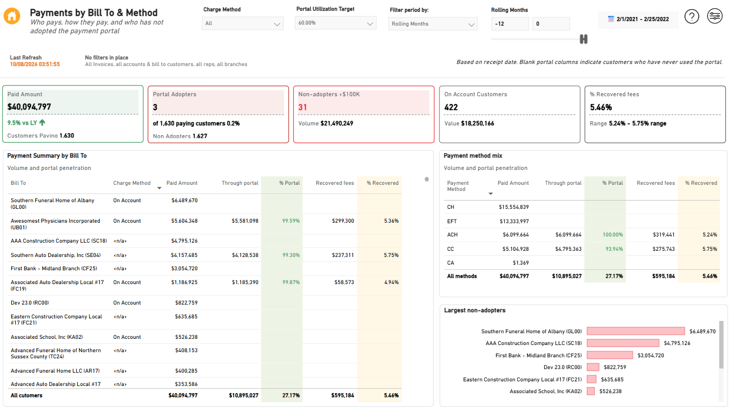731x409 pixels.
Task: Select the ACH payment method row
Action: [581, 235]
